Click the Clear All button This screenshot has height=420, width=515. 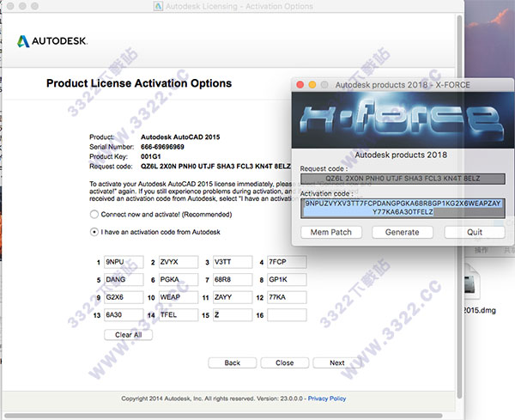(x=128, y=335)
